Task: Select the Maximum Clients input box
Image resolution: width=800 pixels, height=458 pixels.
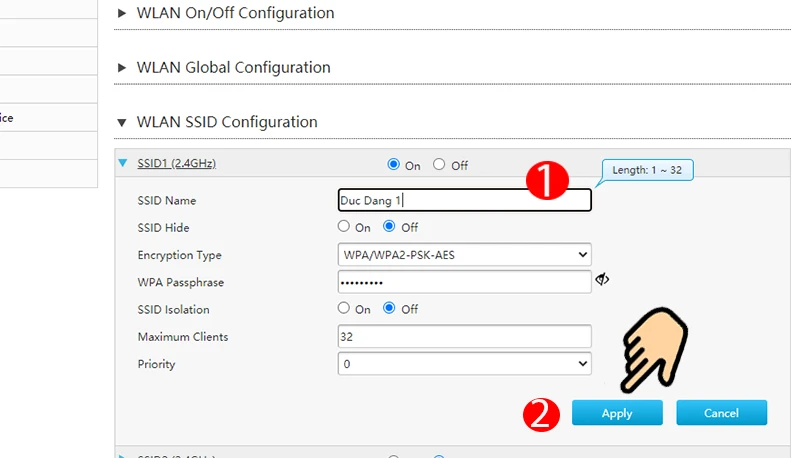Action: click(x=465, y=337)
